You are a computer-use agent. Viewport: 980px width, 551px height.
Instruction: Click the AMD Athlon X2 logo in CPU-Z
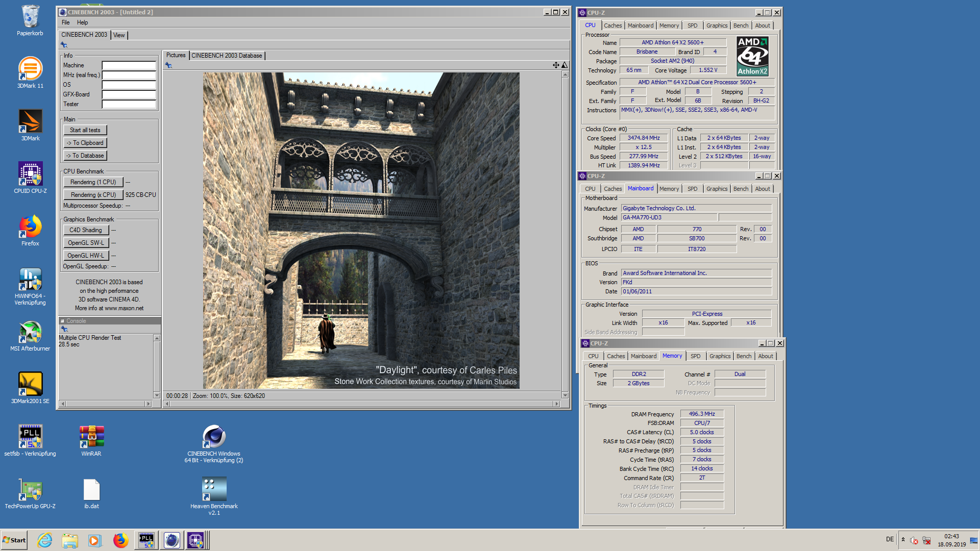tap(752, 56)
